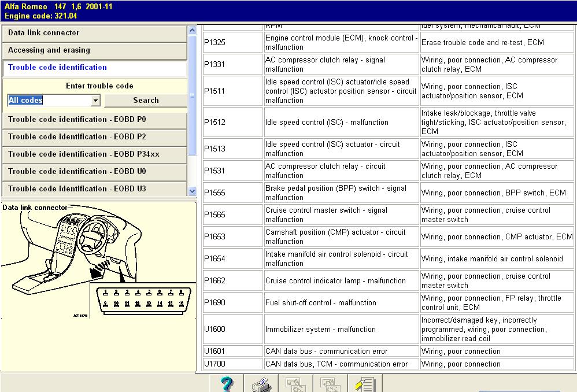This screenshot has height=392, width=577.
Task: Click the left panel scroll down arrow
Action: pos(192,191)
